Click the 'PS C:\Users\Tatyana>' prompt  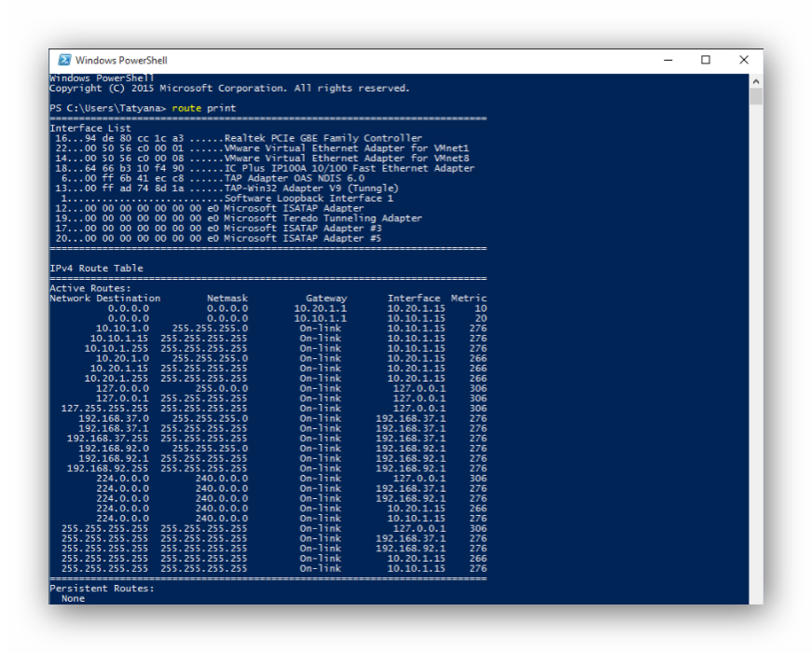[108, 108]
